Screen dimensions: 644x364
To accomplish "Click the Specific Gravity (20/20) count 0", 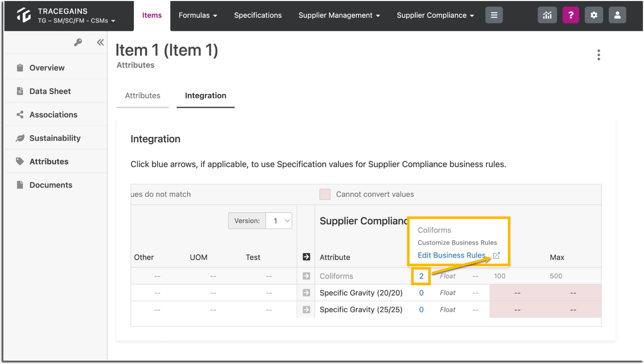I will (421, 293).
